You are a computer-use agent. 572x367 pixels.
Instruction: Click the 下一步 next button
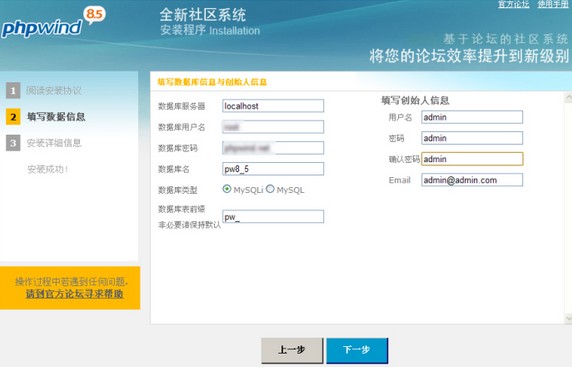[x=357, y=350]
